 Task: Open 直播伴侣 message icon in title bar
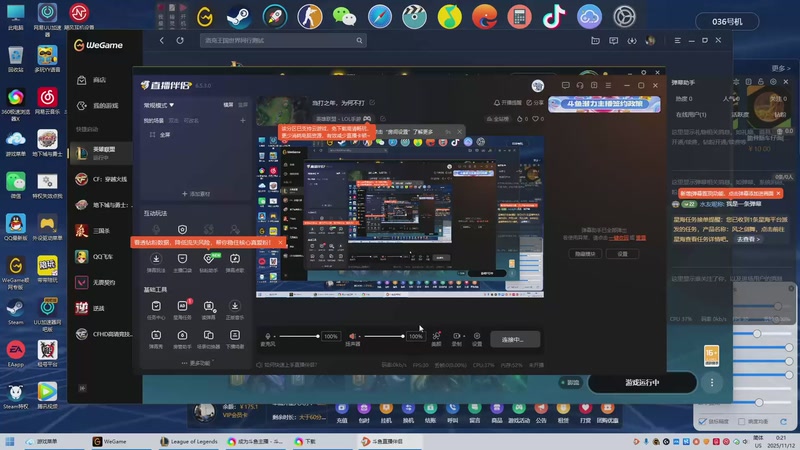coord(565,86)
